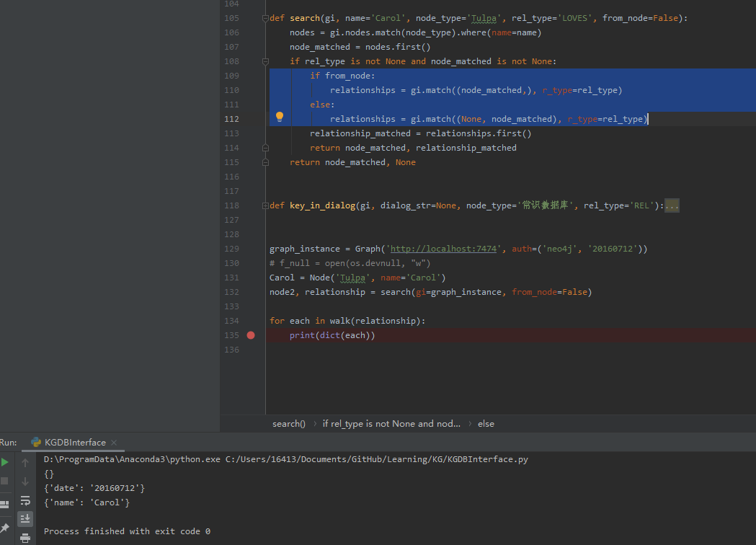
Task: Expand the folded key_in_dialog body on line 118
Action: [671, 205]
